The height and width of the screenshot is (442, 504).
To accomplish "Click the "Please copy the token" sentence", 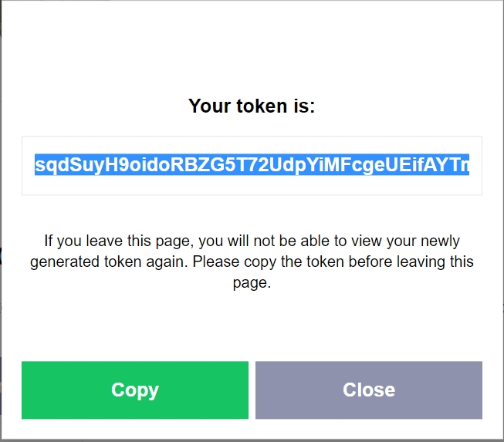I will (x=332, y=262).
